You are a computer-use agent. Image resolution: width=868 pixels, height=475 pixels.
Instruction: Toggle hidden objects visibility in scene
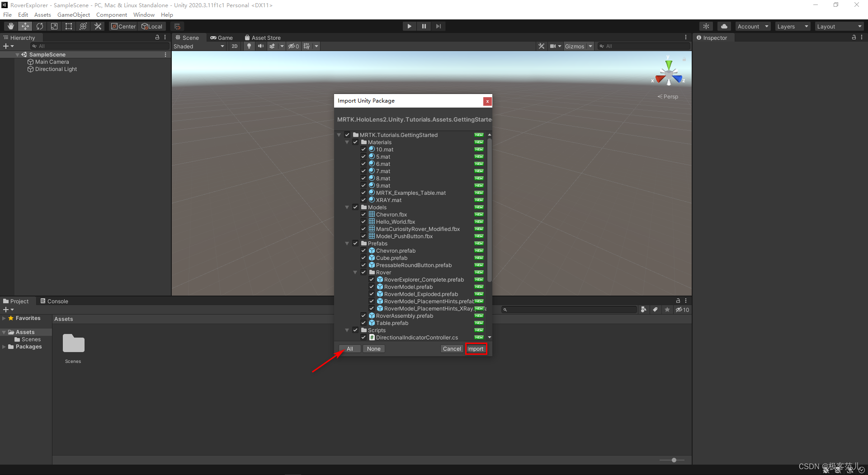(294, 46)
